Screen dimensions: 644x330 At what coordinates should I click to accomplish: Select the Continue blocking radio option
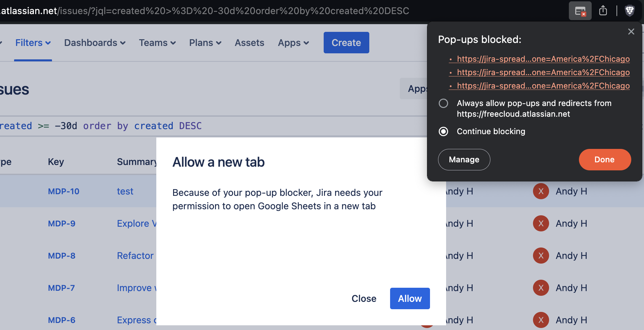(x=443, y=131)
